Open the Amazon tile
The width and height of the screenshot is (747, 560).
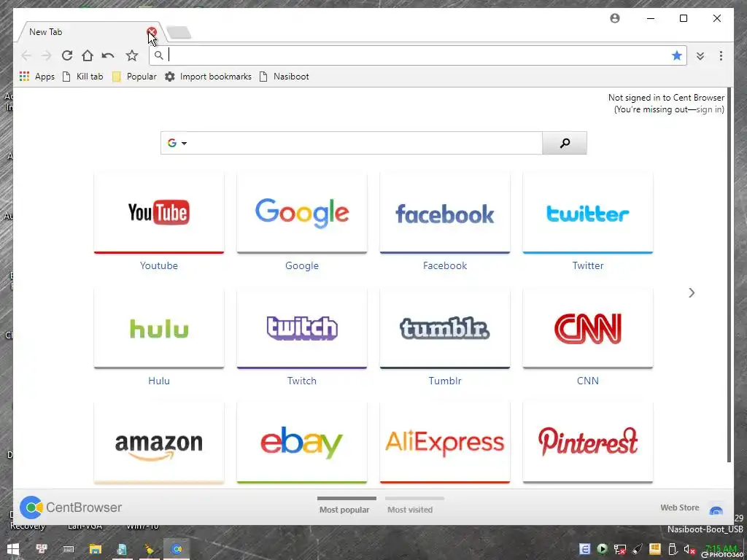tap(159, 443)
